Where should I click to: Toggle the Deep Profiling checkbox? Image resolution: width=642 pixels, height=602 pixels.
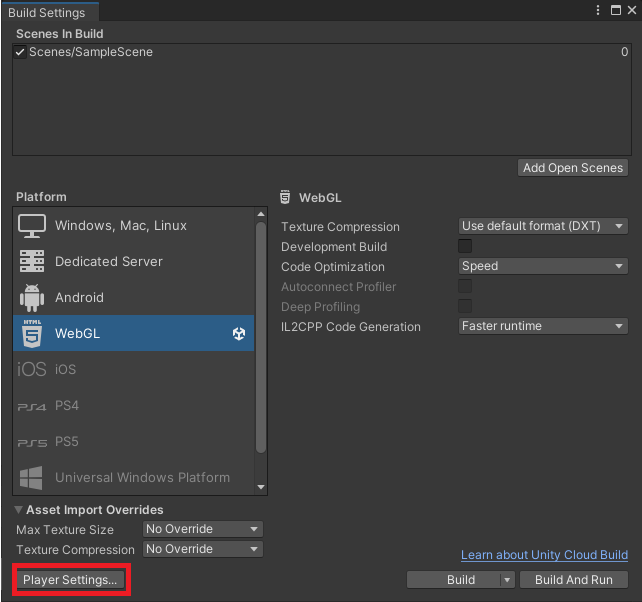465,306
